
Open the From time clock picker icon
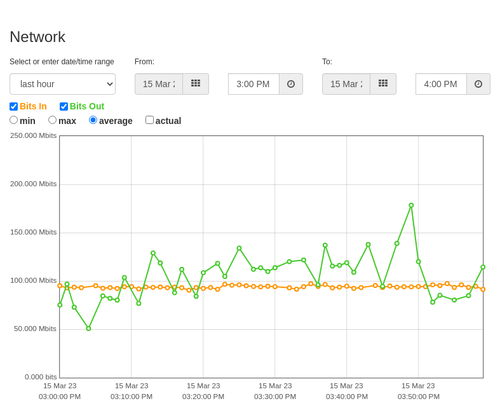click(x=291, y=84)
